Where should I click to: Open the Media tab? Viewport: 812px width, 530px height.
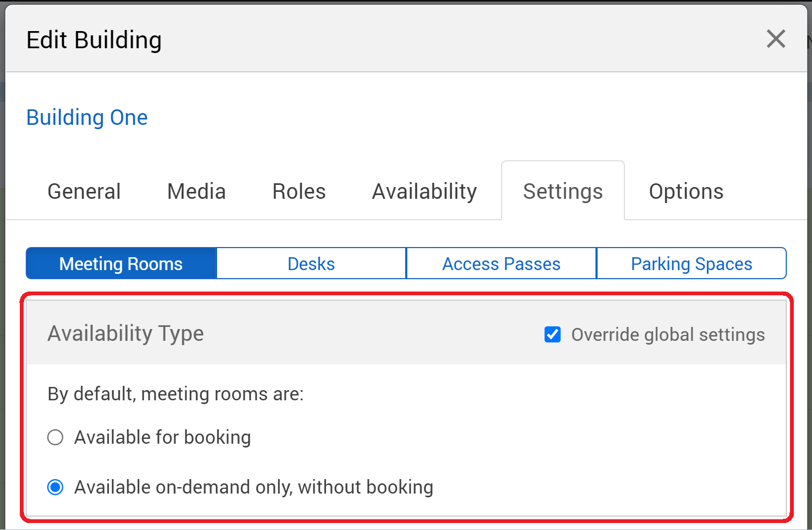point(196,191)
